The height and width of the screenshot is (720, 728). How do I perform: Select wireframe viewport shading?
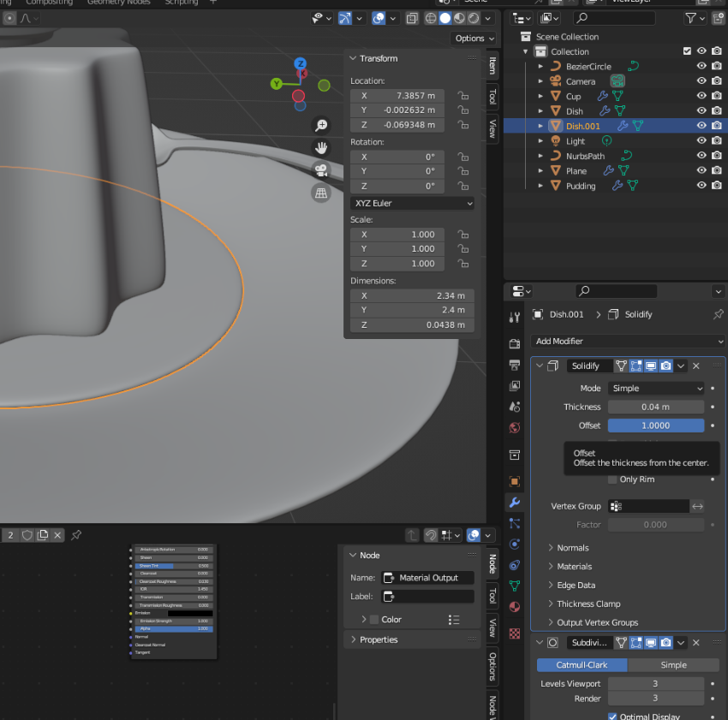coord(431,18)
